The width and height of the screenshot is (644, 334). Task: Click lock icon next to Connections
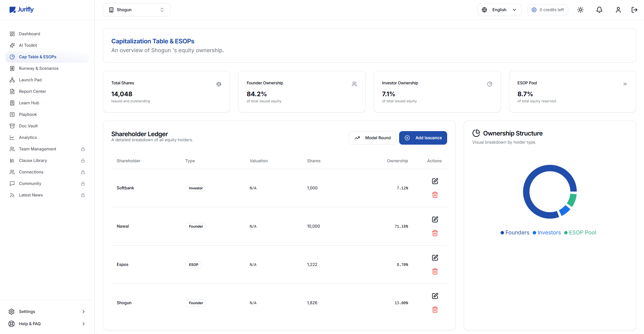(83, 172)
